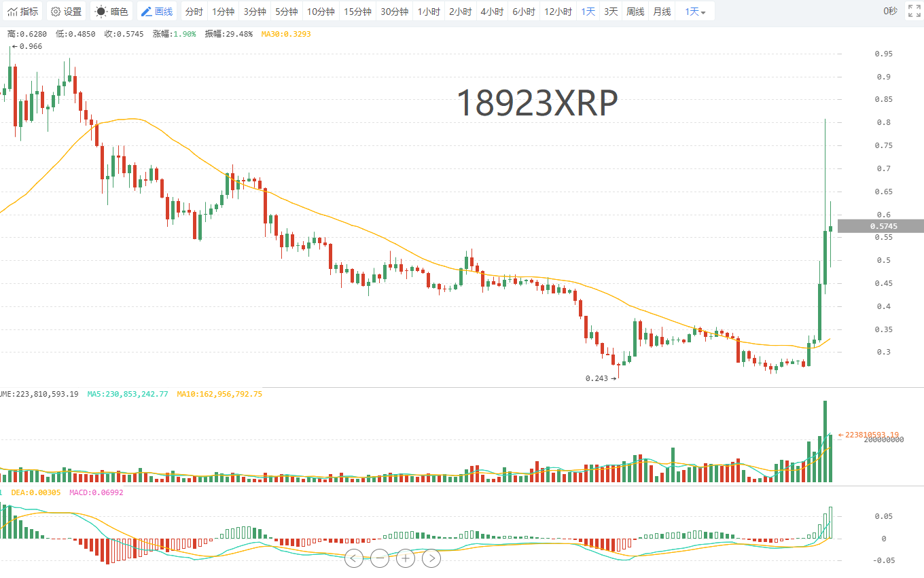
Task: Click the orange 223810593.19 volume marker
Action: [868, 435]
